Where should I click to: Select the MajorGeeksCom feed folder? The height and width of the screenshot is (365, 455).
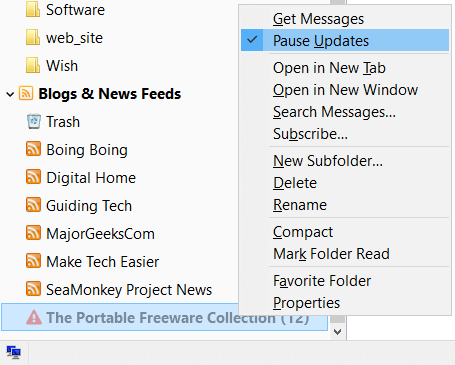pyautogui.click(x=100, y=234)
